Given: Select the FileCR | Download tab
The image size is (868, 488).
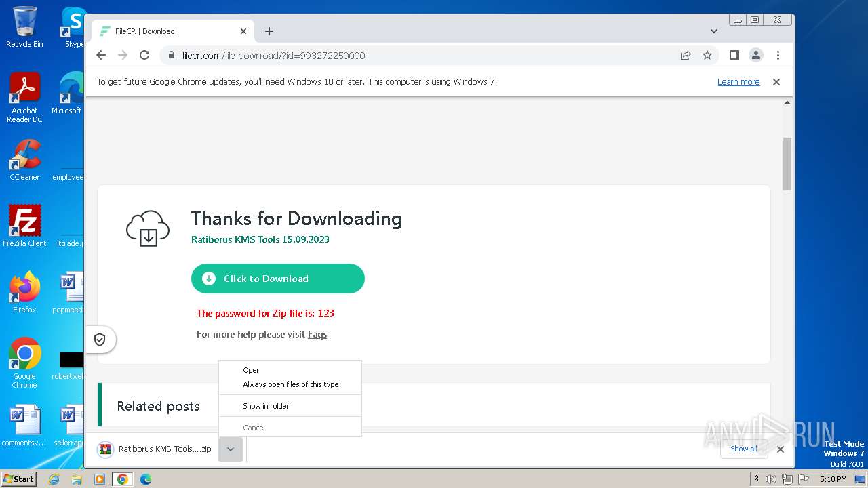Looking at the screenshot, I should (x=173, y=31).
